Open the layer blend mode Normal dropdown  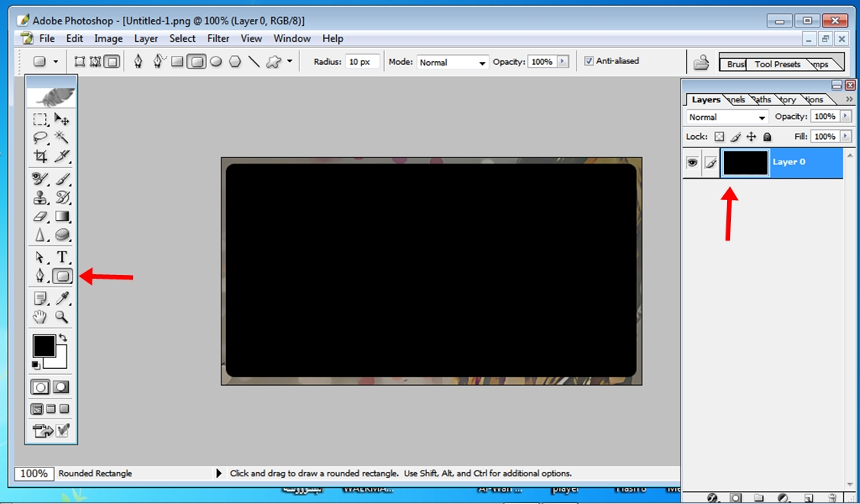726,117
